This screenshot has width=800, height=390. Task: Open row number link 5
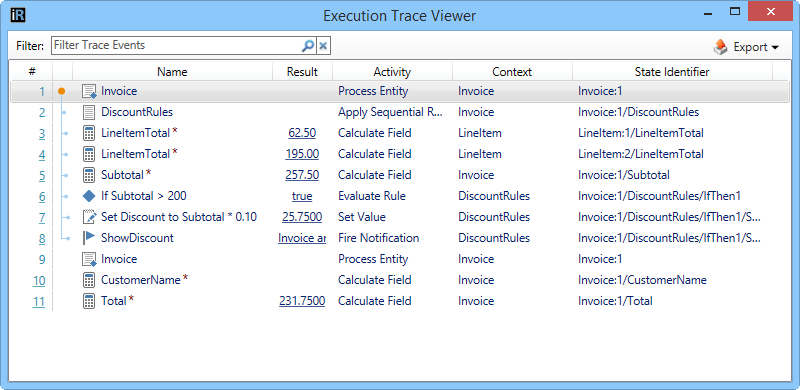pyautogui.click(x=41, y=176)
